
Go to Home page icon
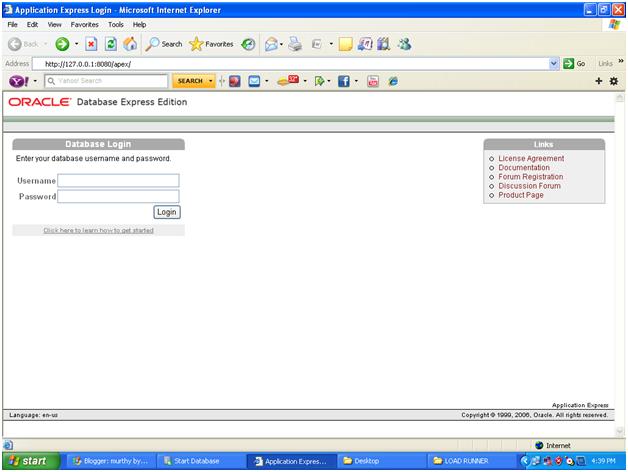tap(130, 44)
